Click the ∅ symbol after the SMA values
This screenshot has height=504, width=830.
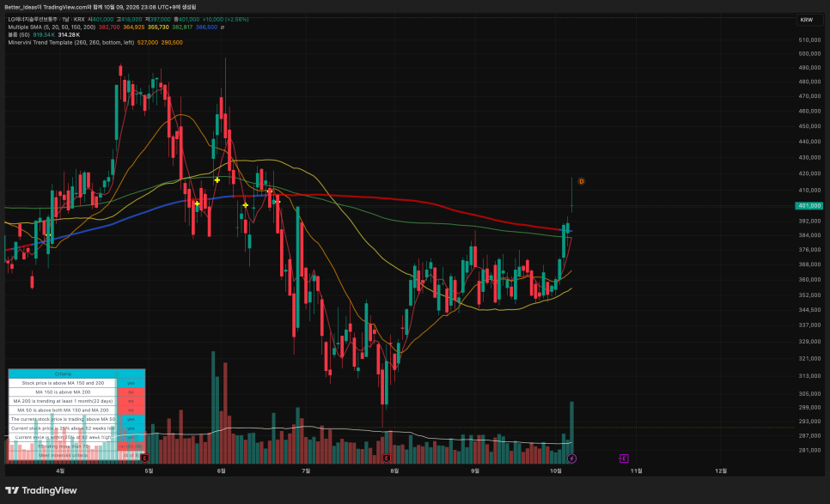tap(223, 27)
